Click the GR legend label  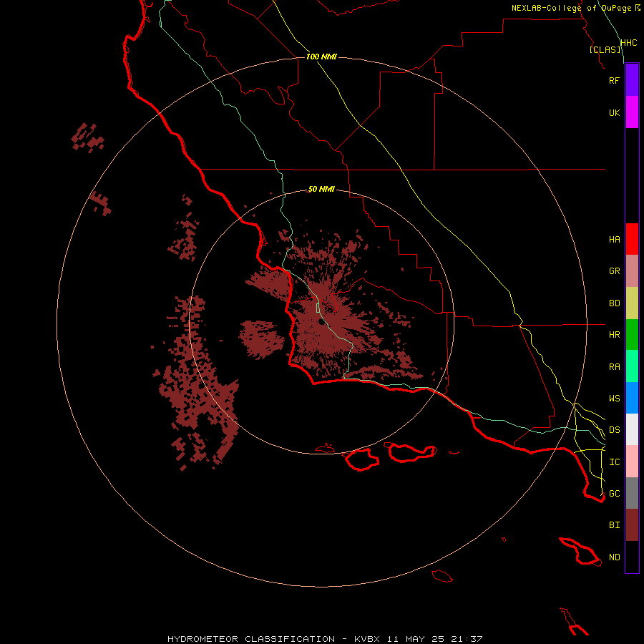(x=614, y=271)
